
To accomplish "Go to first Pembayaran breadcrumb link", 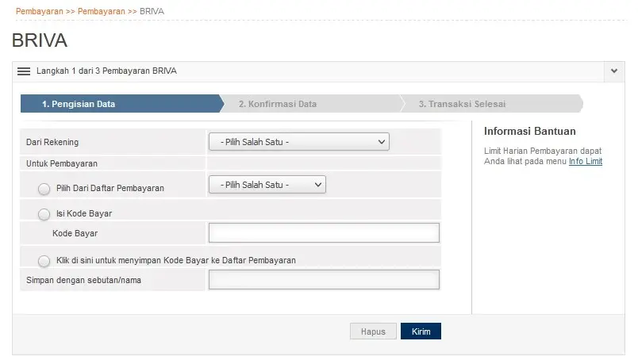I will 40,11.
